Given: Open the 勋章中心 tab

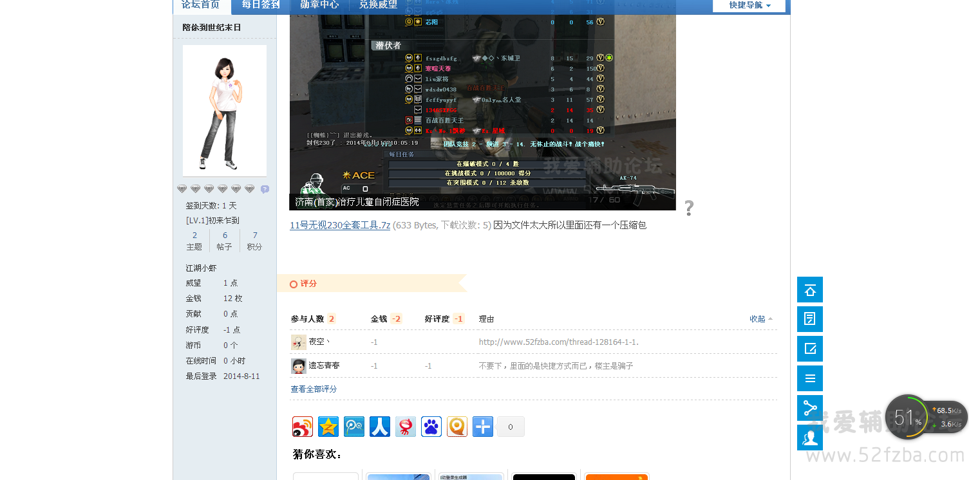Looking at the screenshot, I should (x=319, y=5).
